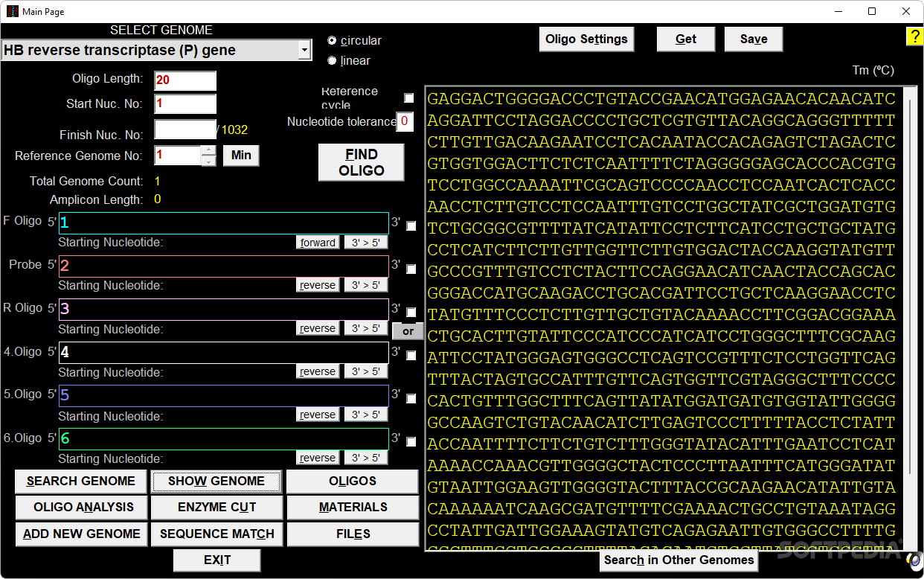Viewport: 924px width, 579px height.
Task: Open SEARCH GENOME
Action: 81,482
